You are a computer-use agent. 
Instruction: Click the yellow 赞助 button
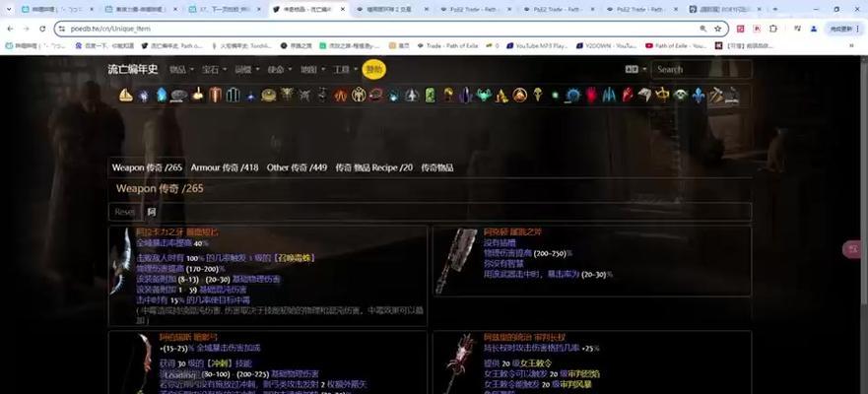coord(374,70)
